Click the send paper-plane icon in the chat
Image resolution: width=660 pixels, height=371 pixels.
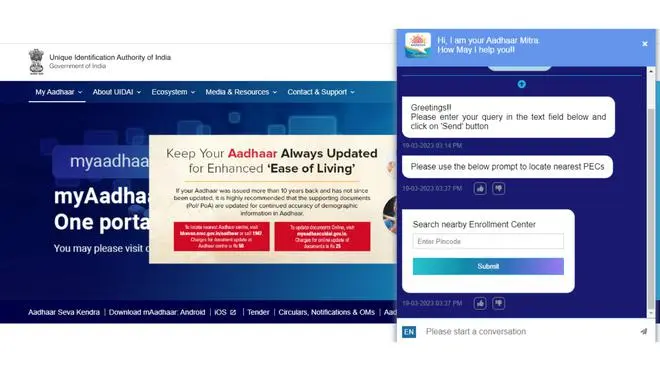pos(644,331)
